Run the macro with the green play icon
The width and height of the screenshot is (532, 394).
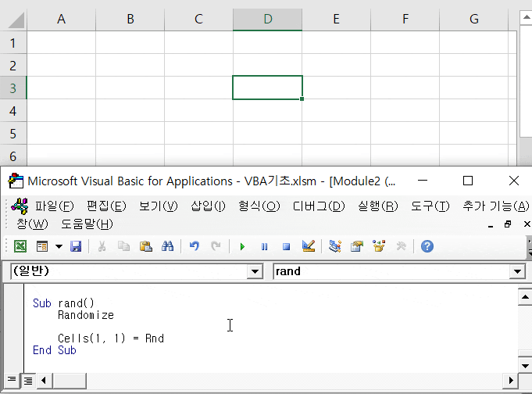tap(242, 246)
